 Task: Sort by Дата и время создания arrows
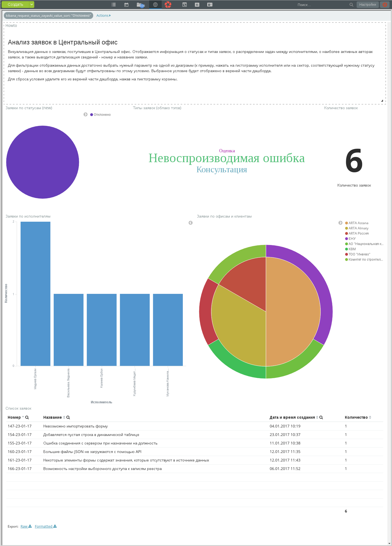pyautogui.click(x=317, y=417)
